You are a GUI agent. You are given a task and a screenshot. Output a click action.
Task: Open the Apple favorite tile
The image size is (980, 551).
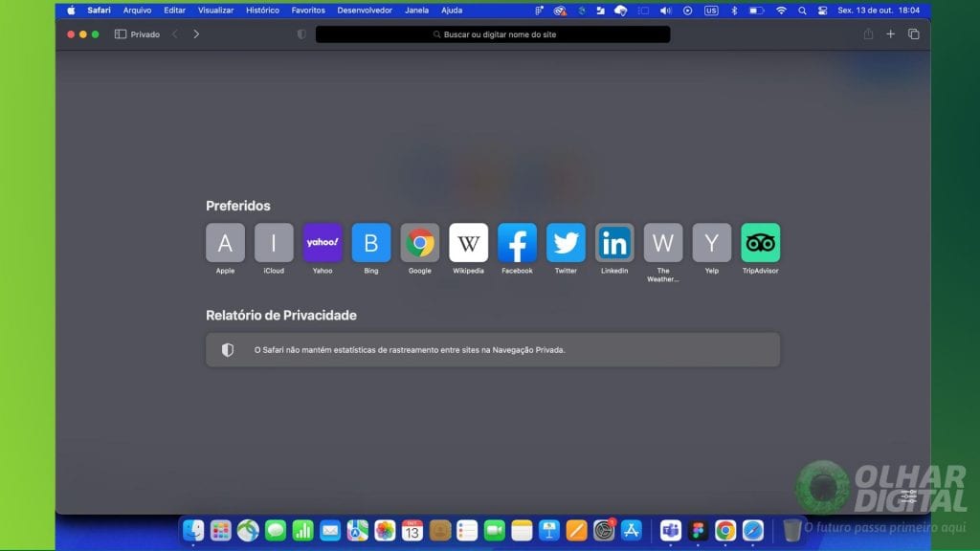click(225, 242)
